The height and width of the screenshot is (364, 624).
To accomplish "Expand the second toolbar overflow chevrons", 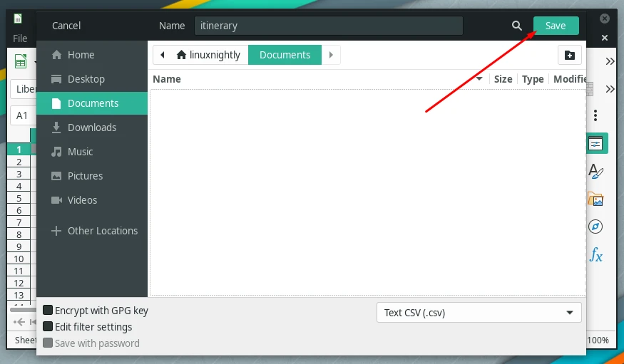I will [x=610, y=89].
